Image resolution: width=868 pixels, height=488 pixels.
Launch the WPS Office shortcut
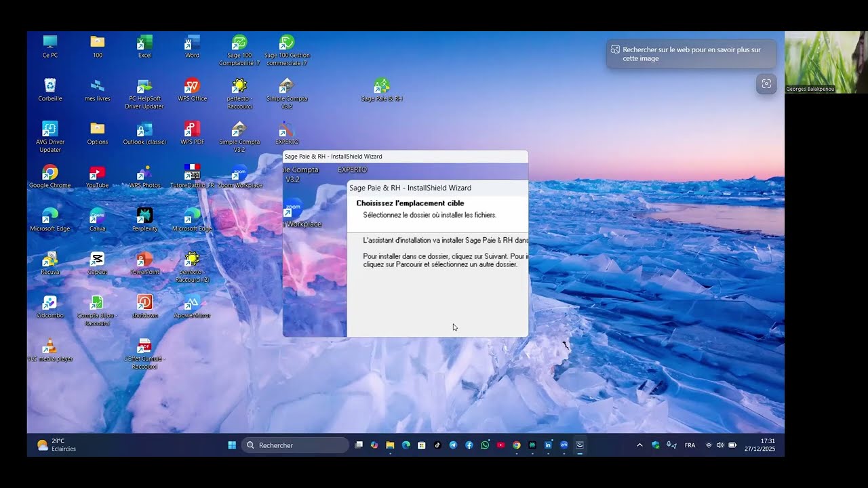coord(193,89)
